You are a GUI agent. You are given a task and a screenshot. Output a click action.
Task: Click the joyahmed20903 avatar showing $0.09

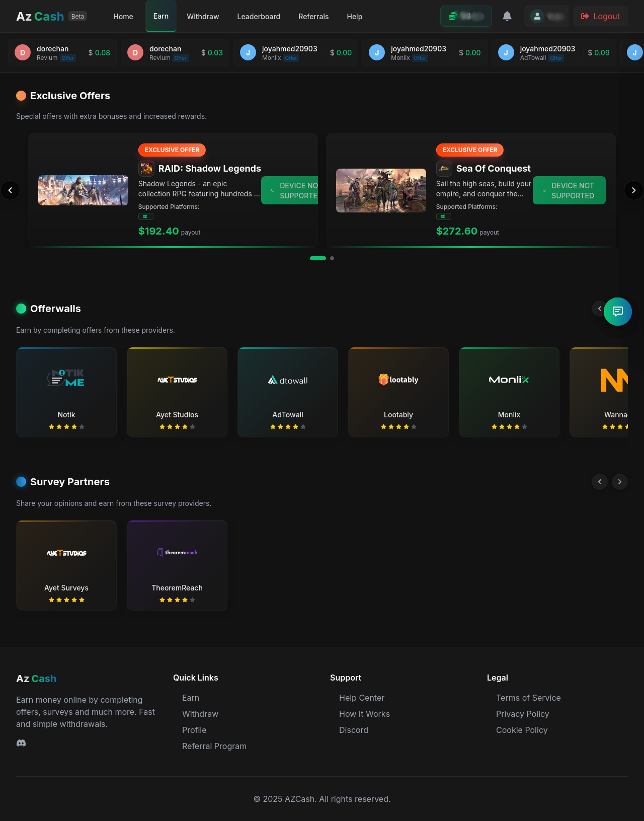tap(506, 52)
